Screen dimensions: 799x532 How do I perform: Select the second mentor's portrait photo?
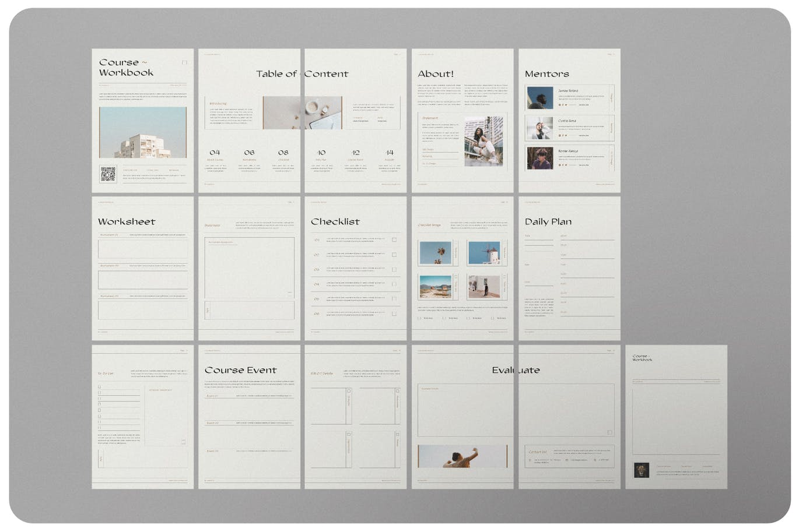click(540, 128)
